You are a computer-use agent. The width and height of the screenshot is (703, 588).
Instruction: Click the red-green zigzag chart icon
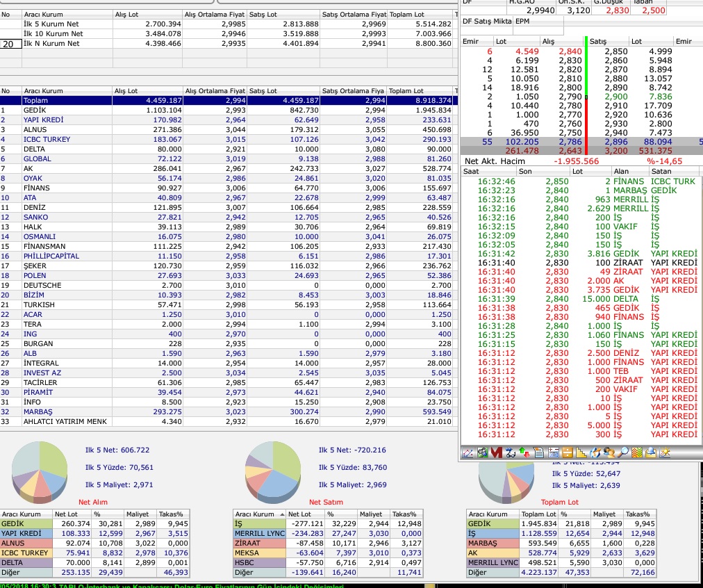(x=636, y=453)
